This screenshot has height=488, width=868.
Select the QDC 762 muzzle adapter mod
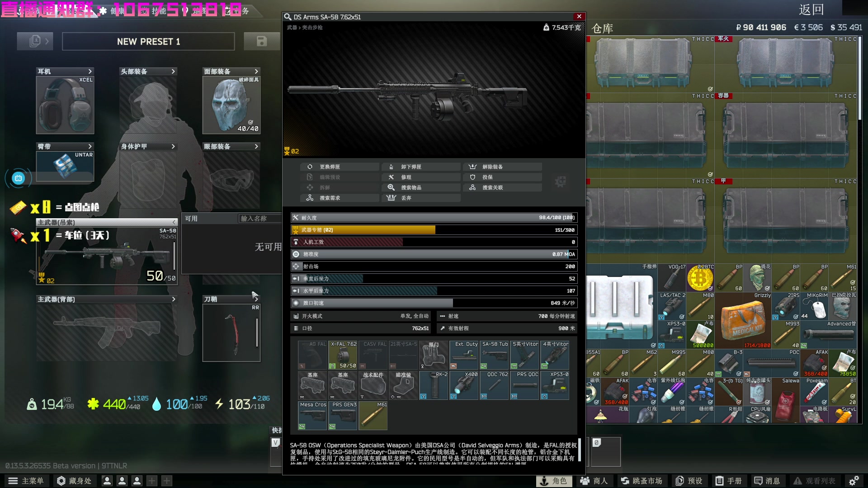494,385
